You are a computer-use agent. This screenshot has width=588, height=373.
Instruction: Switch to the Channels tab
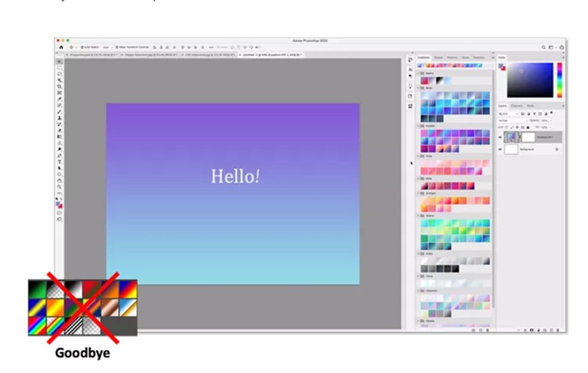[x=516, y=106]
